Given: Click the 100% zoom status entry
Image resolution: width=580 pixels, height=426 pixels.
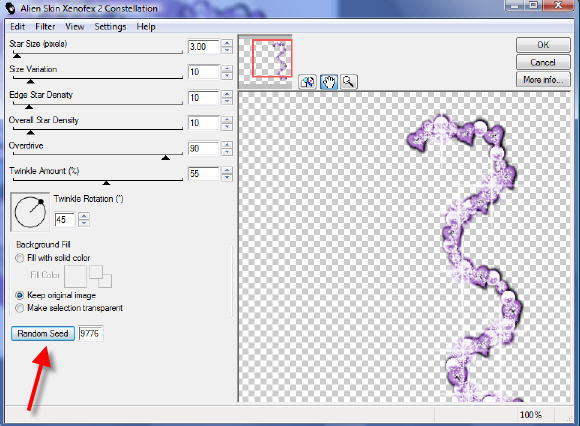Looking at the screenshot, I should pyautogui.click(x=531, y=415).
